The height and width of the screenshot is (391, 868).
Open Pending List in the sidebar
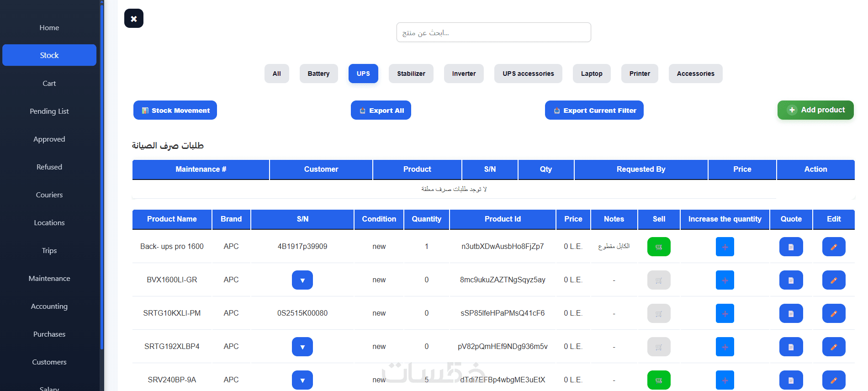(x=49, y=111)
